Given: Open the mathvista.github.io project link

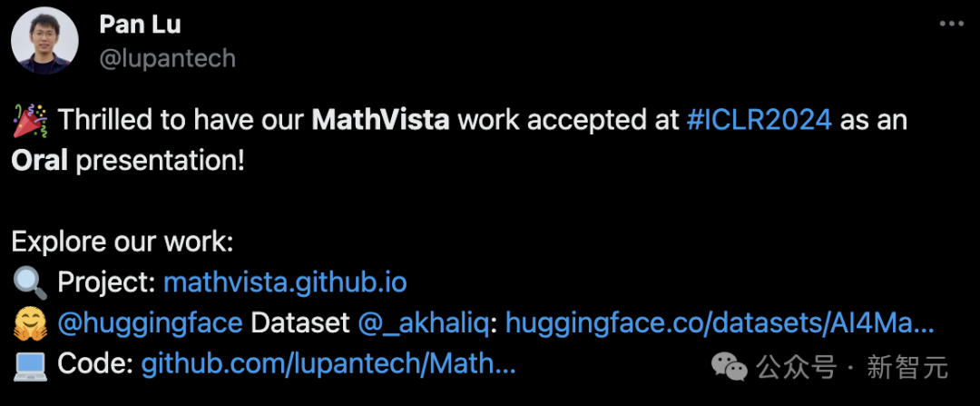Looking at the screenshot, I should [285, 282].
